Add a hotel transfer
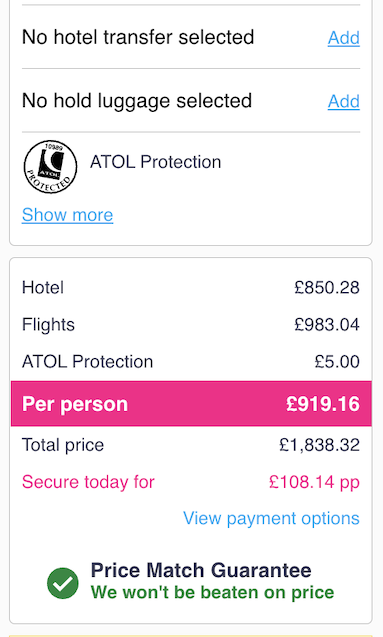Image resolution: width=383 pixels, height=637 pixels. click(x=344, y=38)
